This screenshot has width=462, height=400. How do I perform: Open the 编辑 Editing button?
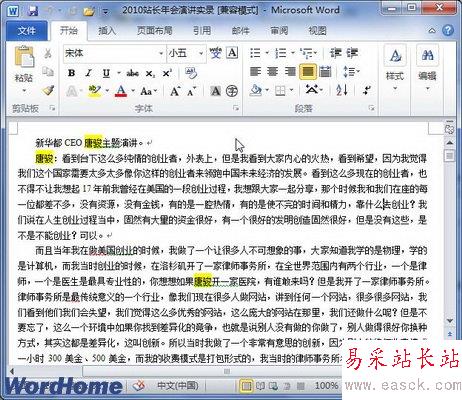tap(427, 69)
